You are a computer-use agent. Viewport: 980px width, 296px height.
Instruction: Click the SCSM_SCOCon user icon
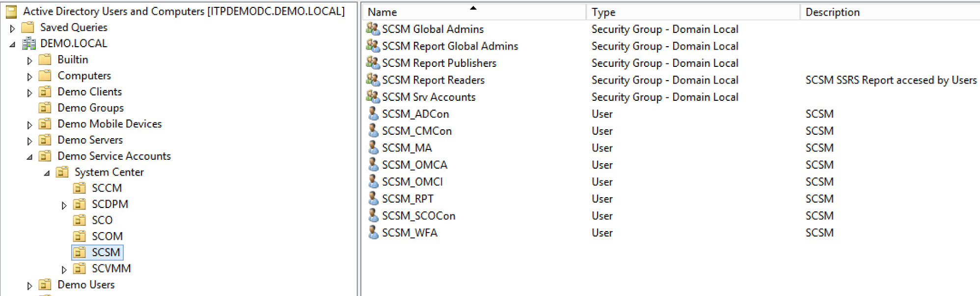coord(374,215)
